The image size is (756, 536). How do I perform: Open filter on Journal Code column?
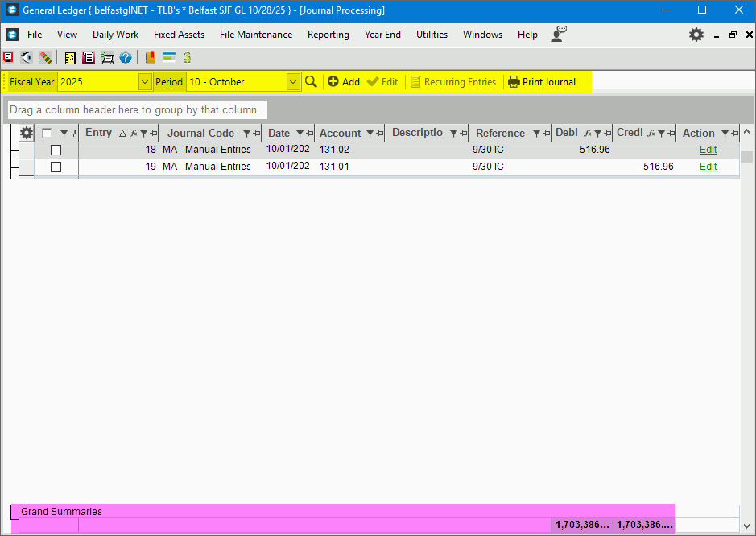coord(247,134)
